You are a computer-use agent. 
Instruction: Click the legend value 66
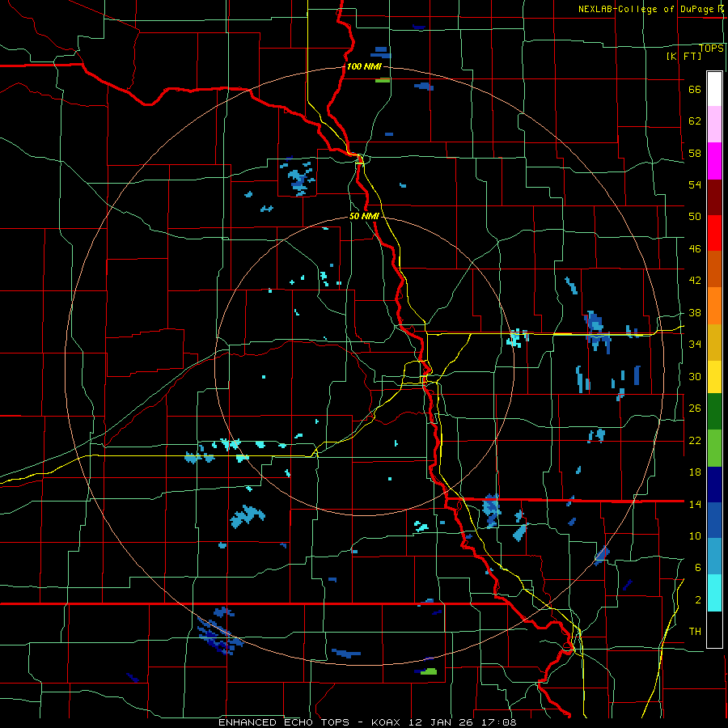(x=695, y=90)
